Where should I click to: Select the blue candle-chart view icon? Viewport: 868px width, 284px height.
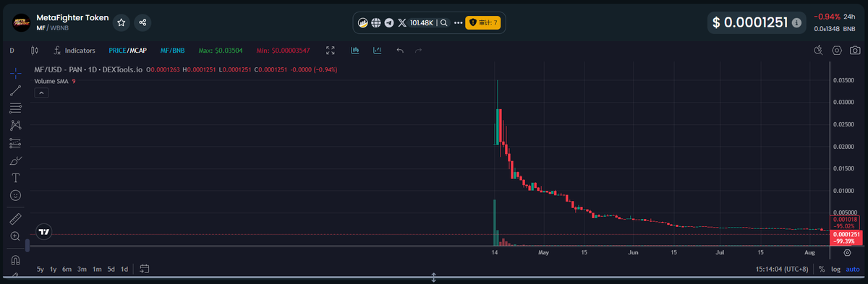pos(355,51)
